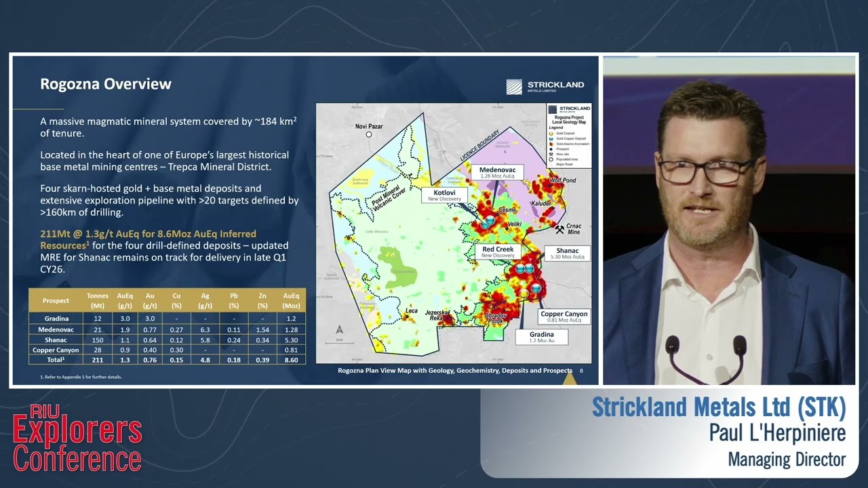Select the Shanac 5.30 Moz AuEq callout
The width and height of the screenshot is (868, 488).
[568, 253]
